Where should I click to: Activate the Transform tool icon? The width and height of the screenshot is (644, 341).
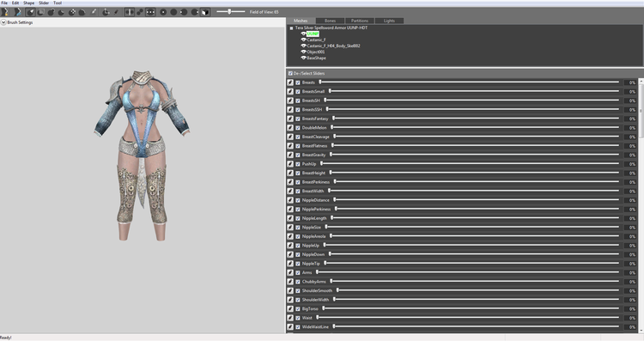(106, 12)
